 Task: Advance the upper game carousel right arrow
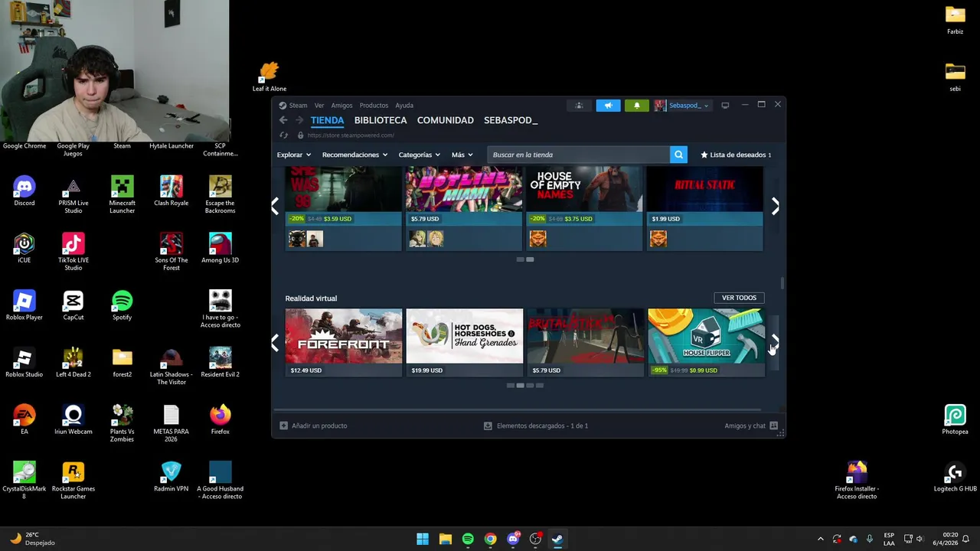pyautogui.click(x=775, y=206)
